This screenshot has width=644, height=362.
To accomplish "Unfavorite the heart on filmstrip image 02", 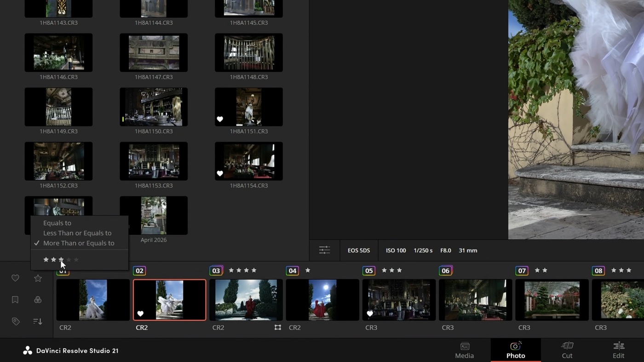I will [141, 314].
